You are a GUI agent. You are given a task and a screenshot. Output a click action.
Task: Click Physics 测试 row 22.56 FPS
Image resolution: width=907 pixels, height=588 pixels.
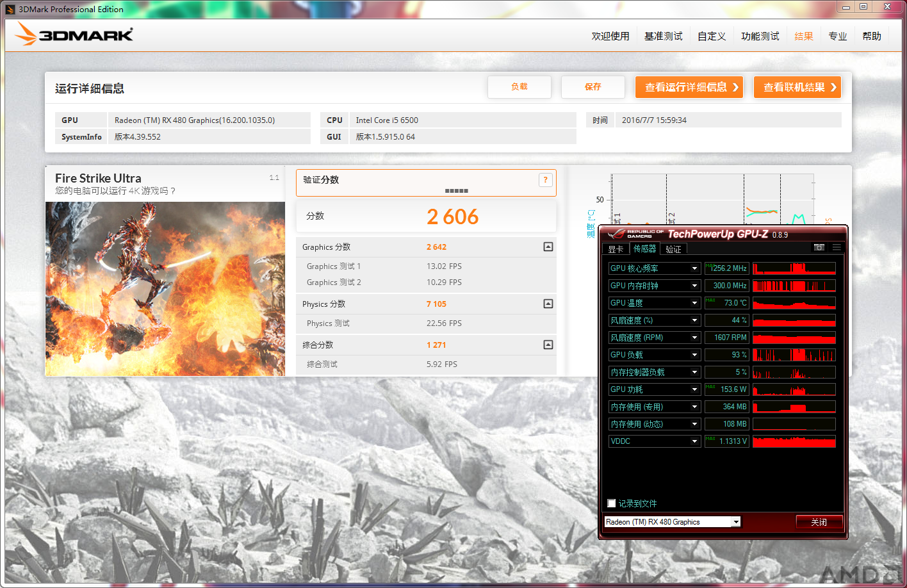click(426, 323)
